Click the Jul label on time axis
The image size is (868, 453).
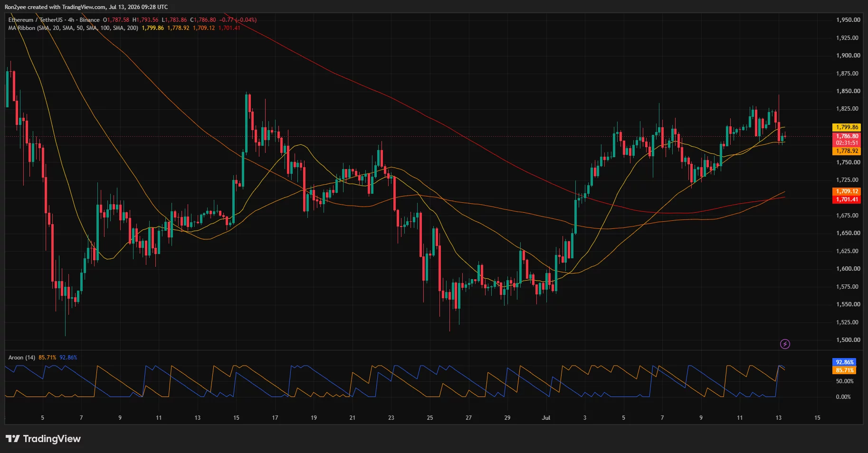pos(546,418)
